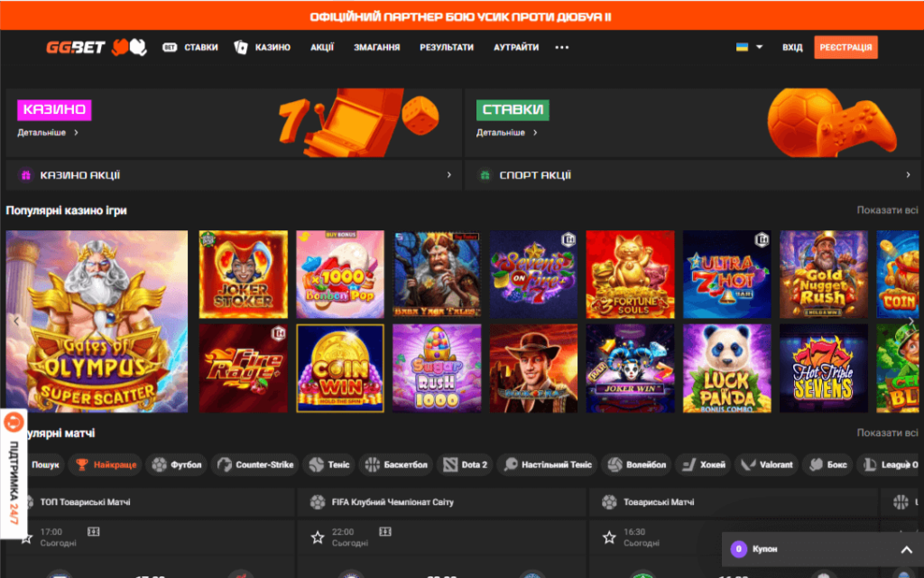Open the Ukrainian flag language dropdown
Screen dimensions: 924x578
[749, 47]
